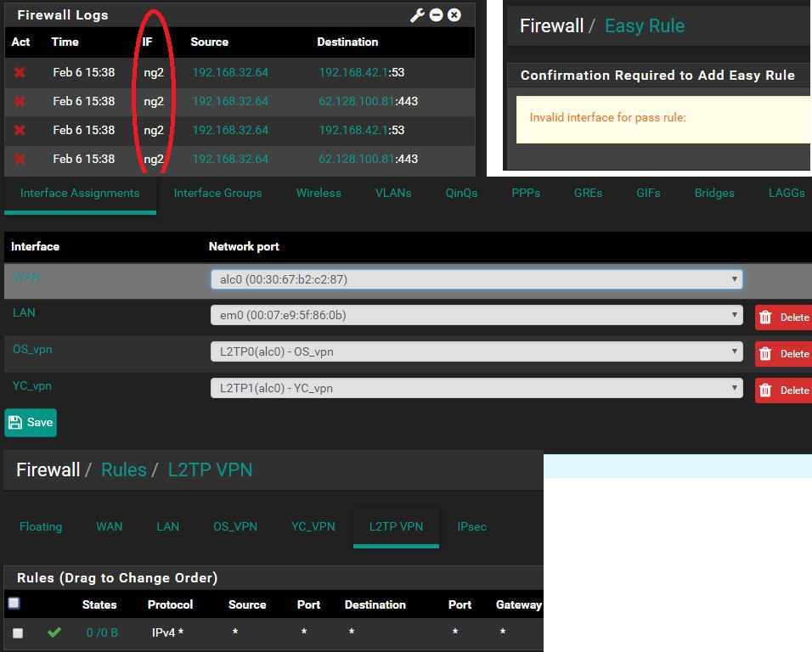Select LAN firewall rules tab
The image size is (812, 652).
coord(168,526)
